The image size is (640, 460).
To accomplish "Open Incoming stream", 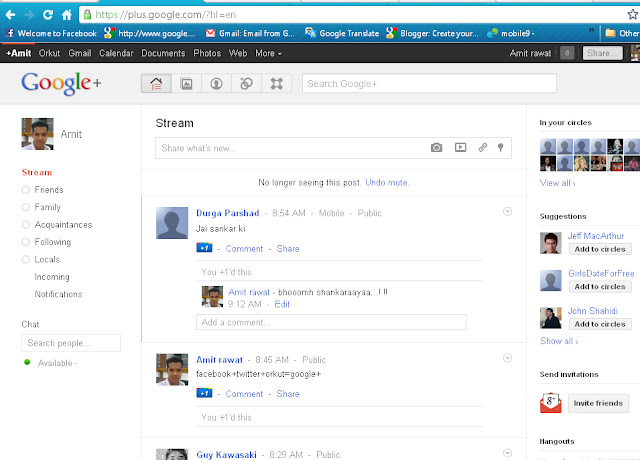I will click(52, 277).
